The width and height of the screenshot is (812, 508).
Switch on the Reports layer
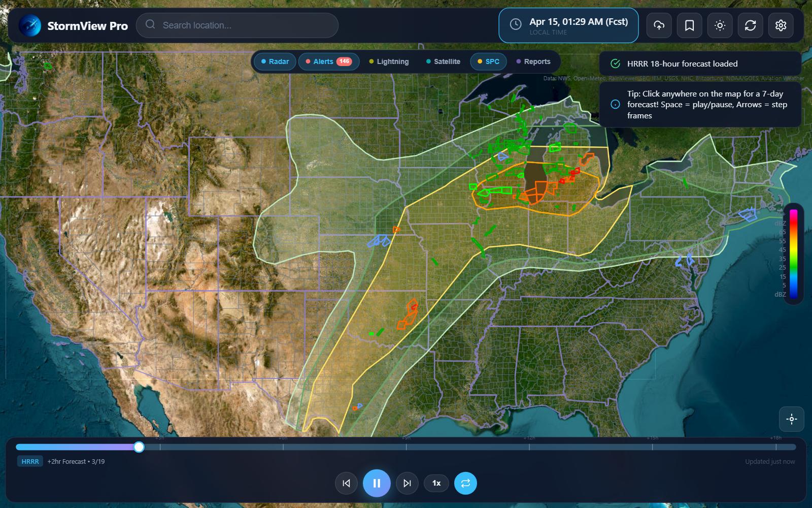pos(533,61)
